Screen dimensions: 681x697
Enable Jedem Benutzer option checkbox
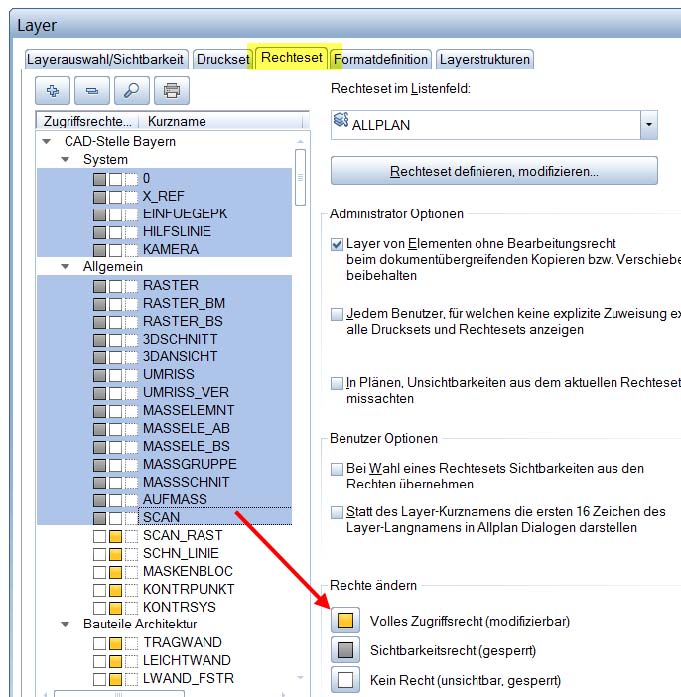[337, 314]
